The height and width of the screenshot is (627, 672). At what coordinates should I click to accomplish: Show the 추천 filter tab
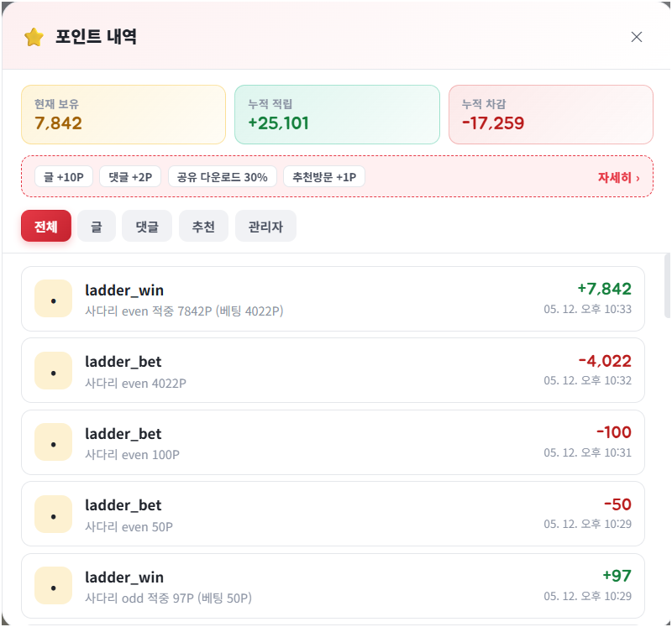203,226
